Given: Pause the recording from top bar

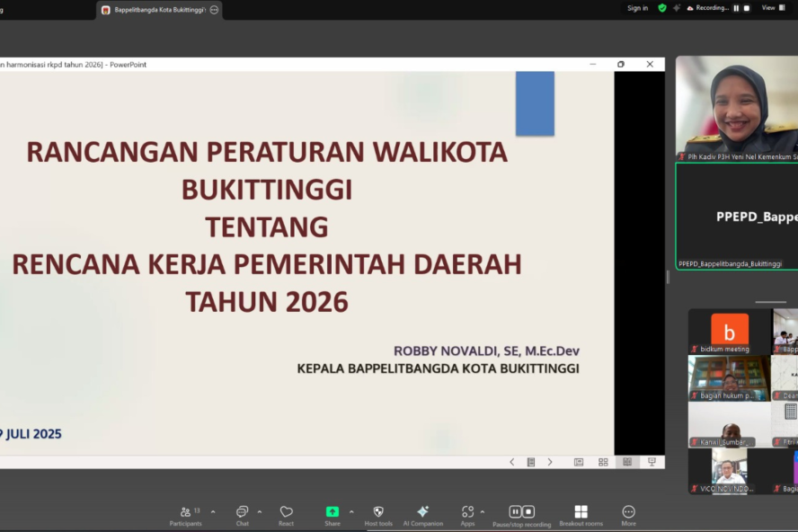Looking at the screenshot, I should click(x=735, y=8).
